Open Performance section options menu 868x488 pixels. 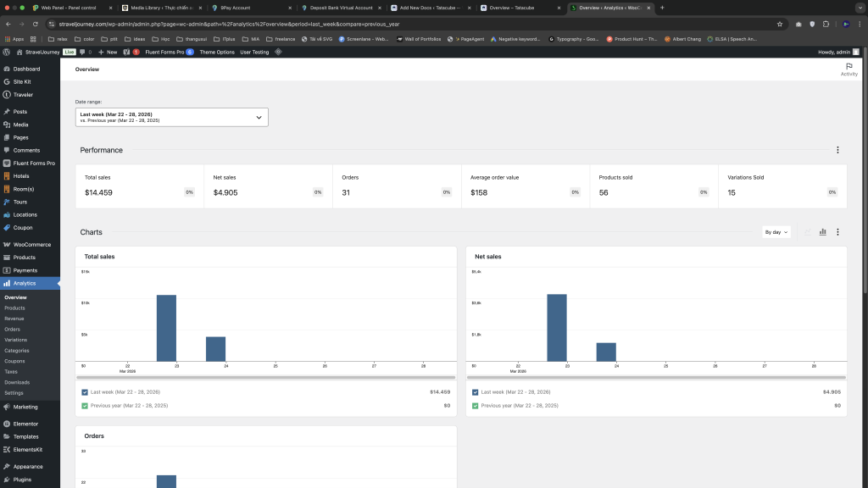tap(837, 150)
